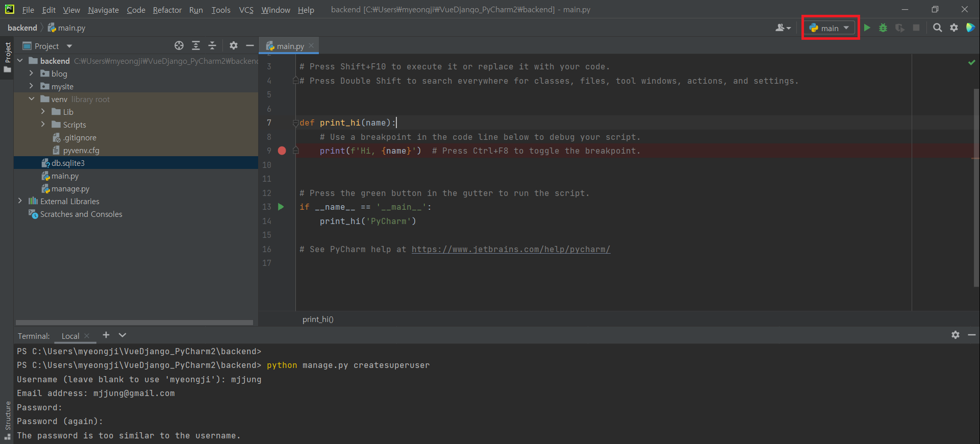This screenshot has width=980, height=444.
Task: Open the Run menu
Action: 196,10
